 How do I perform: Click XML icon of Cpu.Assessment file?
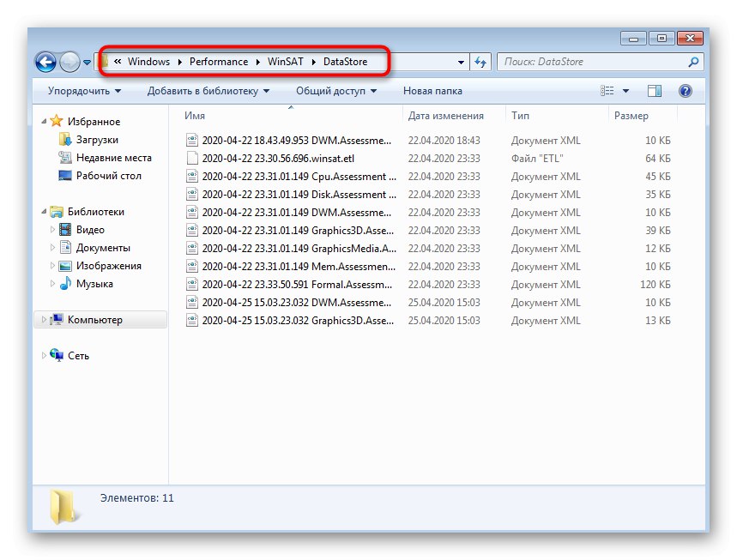pos(192,176)
